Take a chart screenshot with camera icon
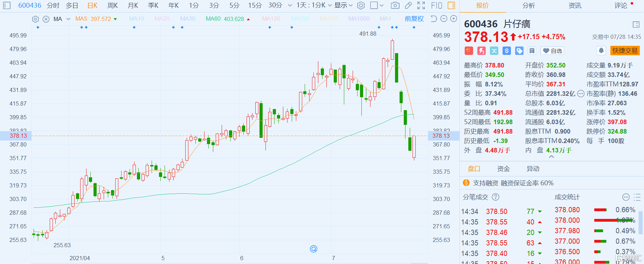Image resolution: width=644 pixels, height=264 pixels. click(395, 6)
